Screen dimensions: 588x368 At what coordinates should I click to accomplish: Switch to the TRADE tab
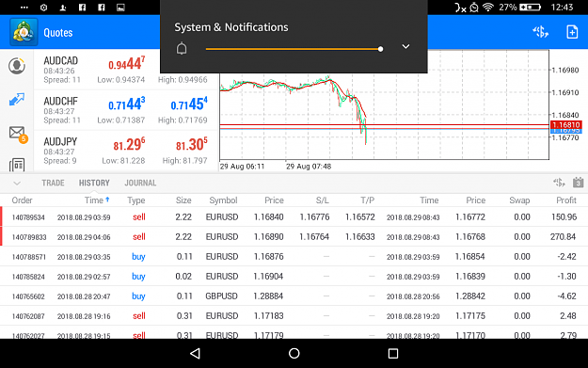coord(53,183)
